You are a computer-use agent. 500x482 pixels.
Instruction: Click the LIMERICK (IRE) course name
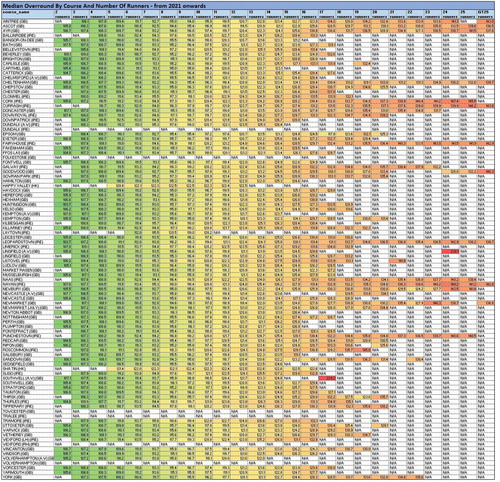(x=15, y=246)
